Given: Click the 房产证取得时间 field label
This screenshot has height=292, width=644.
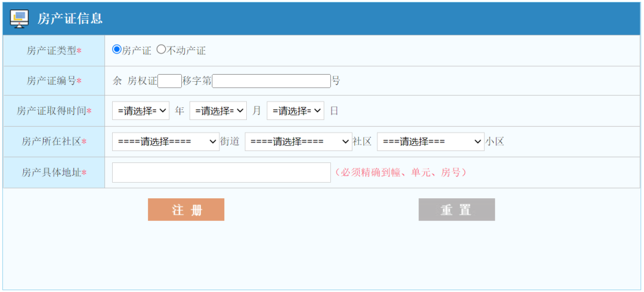Looking at the screenshot, I should [54, 110].
